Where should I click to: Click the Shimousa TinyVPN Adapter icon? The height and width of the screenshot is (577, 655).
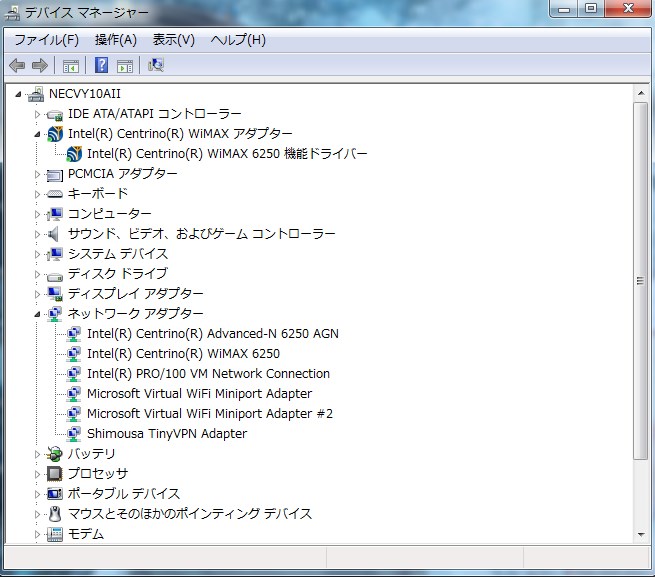tap(74, 434)
